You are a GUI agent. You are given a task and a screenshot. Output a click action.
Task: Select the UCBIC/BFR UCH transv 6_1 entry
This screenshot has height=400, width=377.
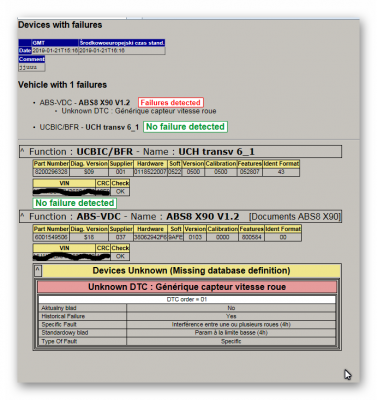pos(89,127)
